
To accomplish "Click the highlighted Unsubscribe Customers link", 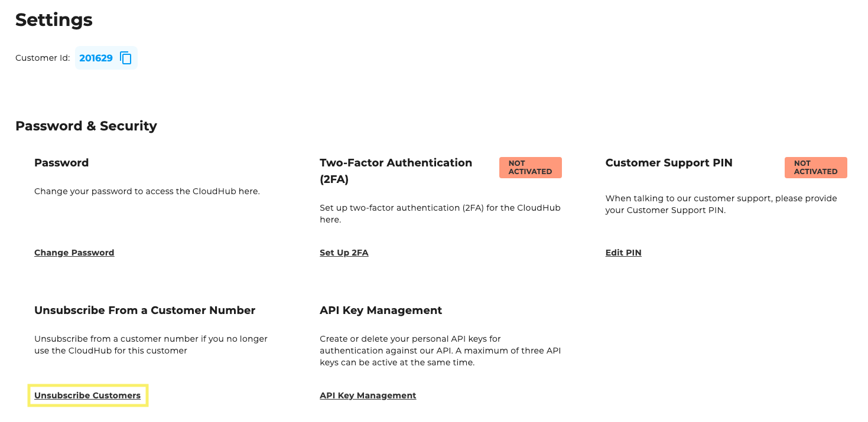I will (x=87, y=395).
